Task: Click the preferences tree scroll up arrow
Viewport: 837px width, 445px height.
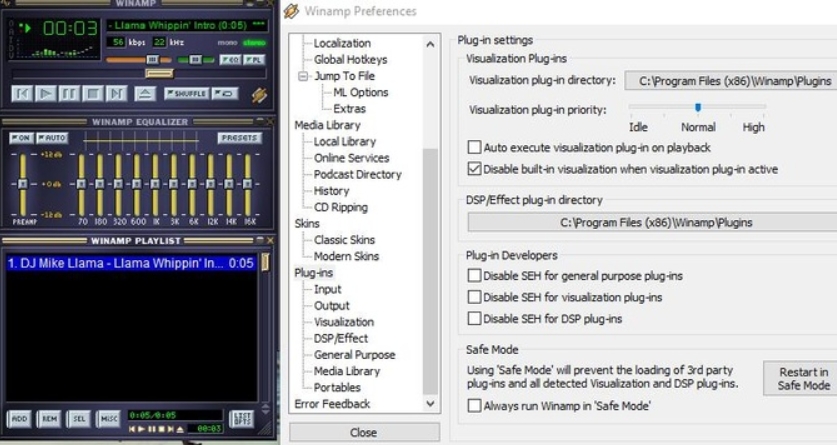Action: pyautogui.click(x=430, y=44)
